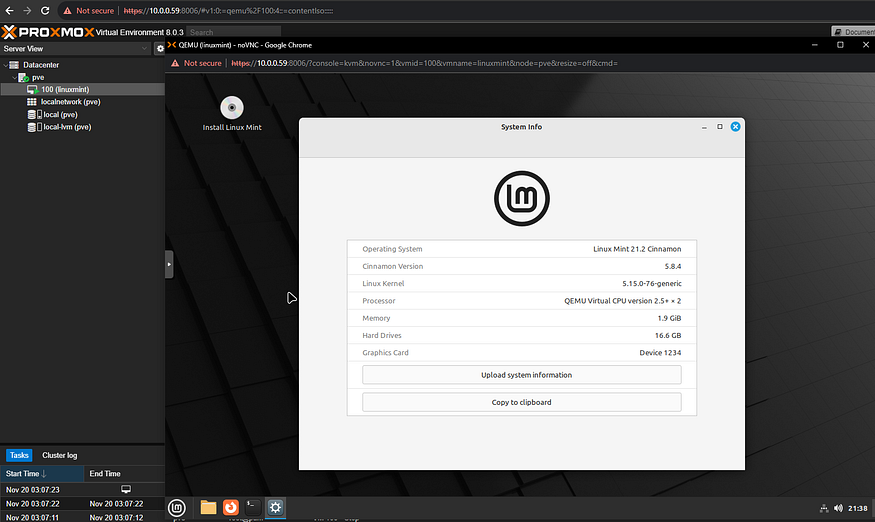Click the Processor value QEMU Virtual CPU
This screenshot has width=875, height=522.
[622, 301]
